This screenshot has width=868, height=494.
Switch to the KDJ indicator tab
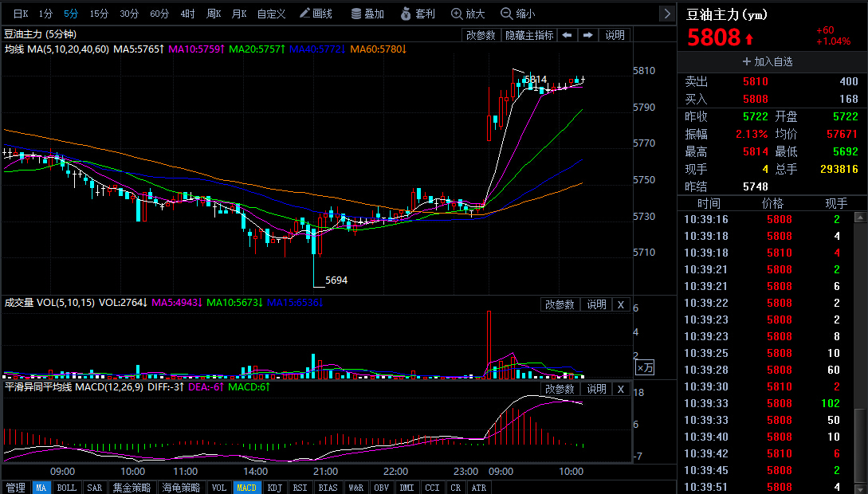click(274, 488)
